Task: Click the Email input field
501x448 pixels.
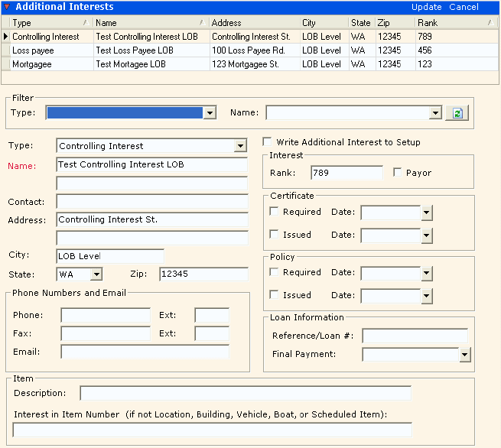Action: tap(145, 352)
